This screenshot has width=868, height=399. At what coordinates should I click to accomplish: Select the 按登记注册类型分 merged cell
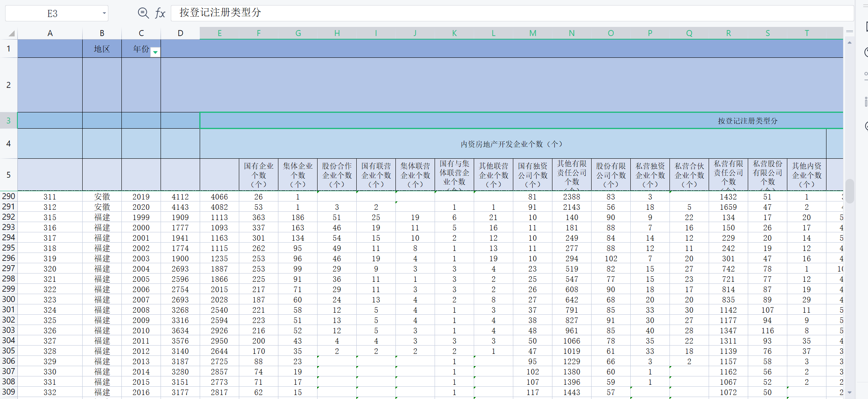pyautogui.click(x=521, y=121)
